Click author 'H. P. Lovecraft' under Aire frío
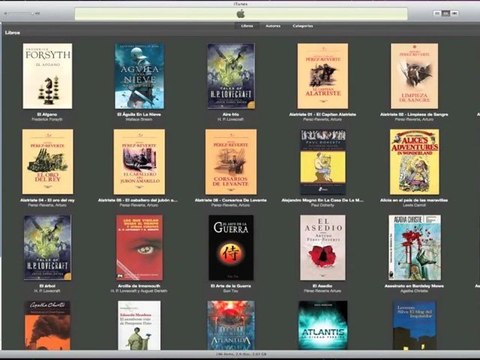 (231, 119)
